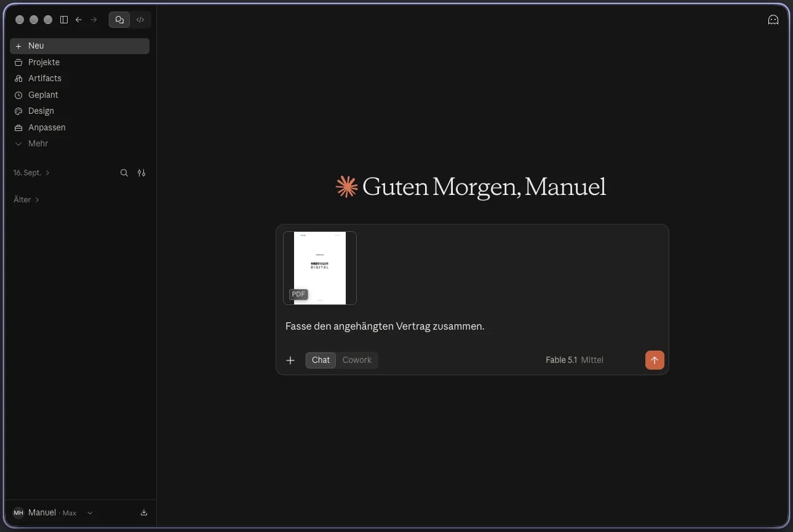Open Design in the sidebar
Image resolution: width=793 pixels, height=532 pixels.
pos(79,111)
